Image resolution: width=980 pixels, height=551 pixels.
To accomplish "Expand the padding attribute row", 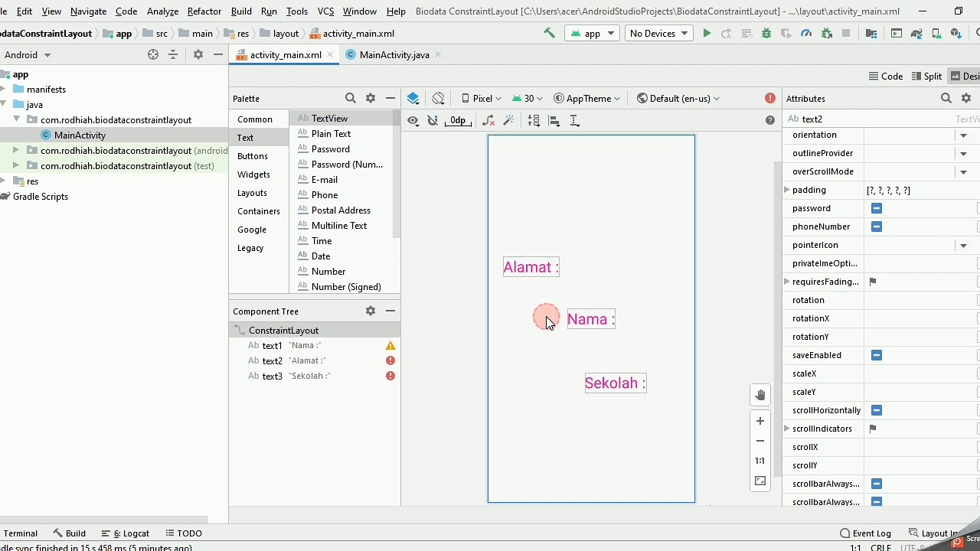I will point(787,190).
